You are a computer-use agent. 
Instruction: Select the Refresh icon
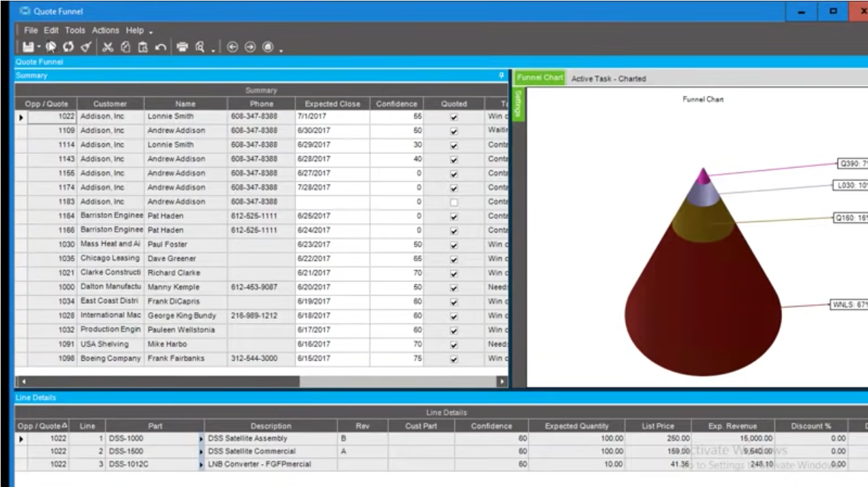[68, 46]
